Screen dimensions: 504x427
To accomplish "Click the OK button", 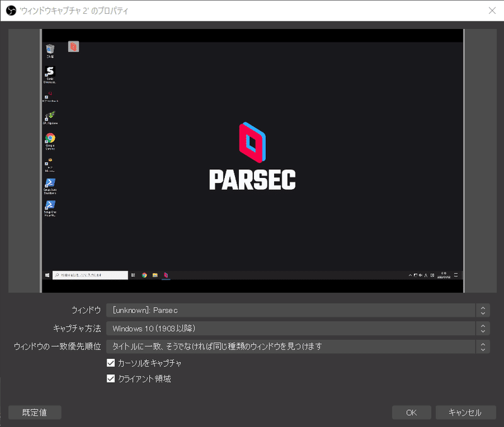I will pyautogui.click(x=411, y=412).
